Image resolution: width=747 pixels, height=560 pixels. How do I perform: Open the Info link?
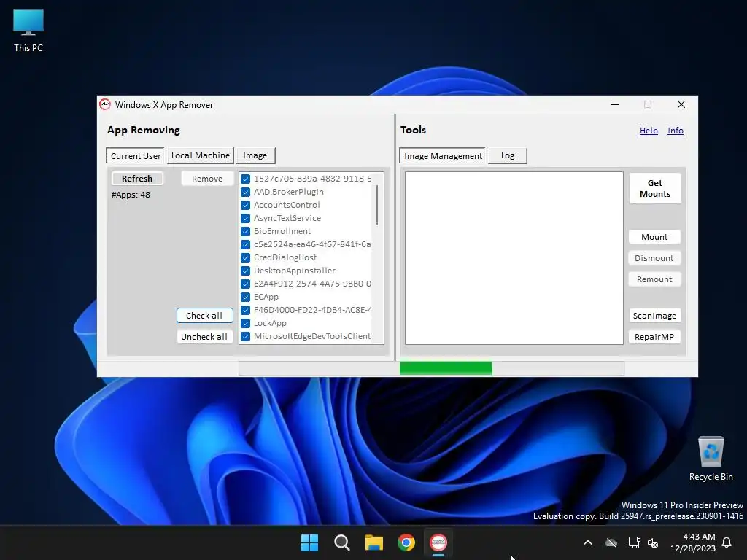[676, 131]
